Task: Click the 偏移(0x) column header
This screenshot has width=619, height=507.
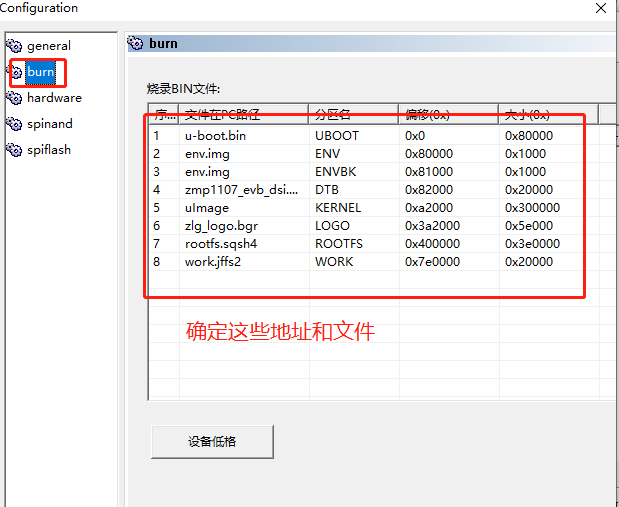Action: (x=449, y=114)
